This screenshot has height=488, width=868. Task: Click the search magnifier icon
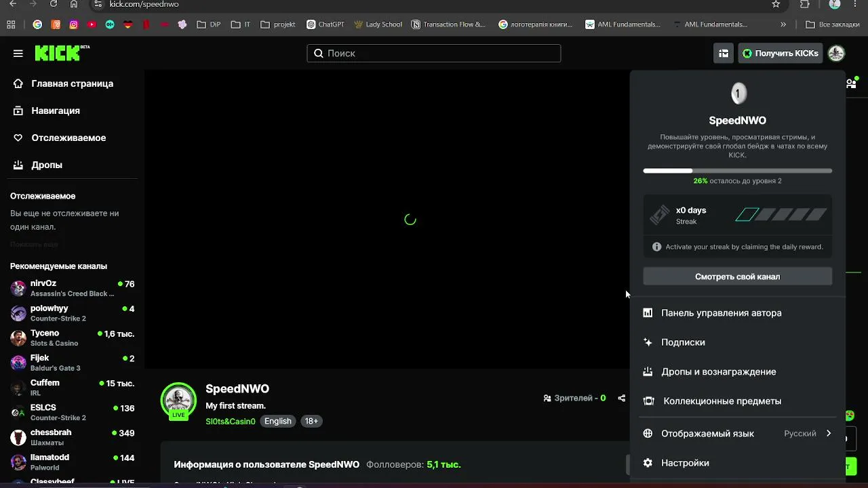tap(319, 54)
